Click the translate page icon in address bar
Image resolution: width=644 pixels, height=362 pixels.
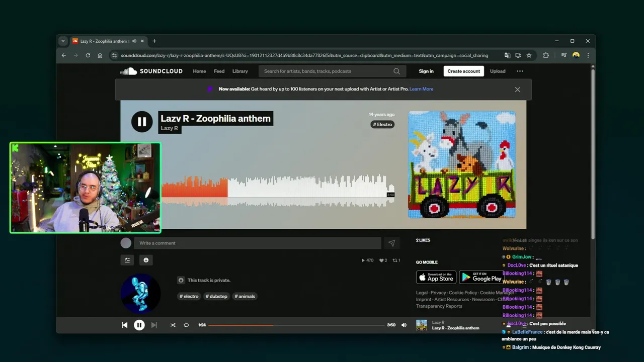click(507, 55)
